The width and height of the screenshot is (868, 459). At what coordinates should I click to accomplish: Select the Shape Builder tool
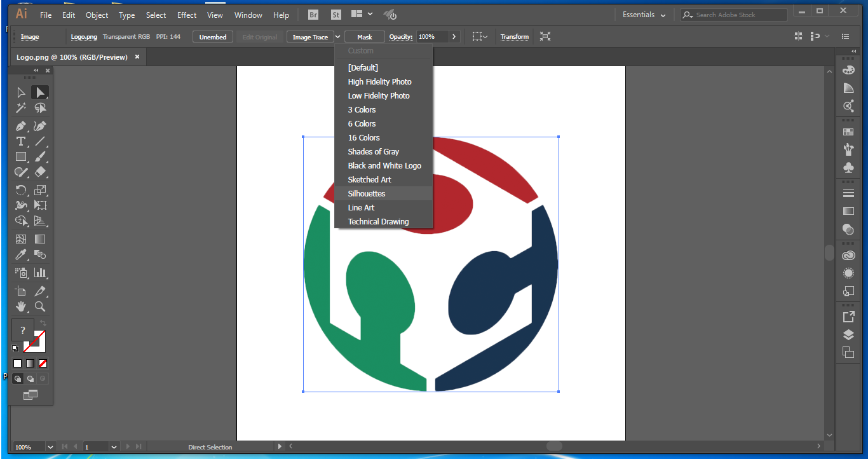pos(21,221)
